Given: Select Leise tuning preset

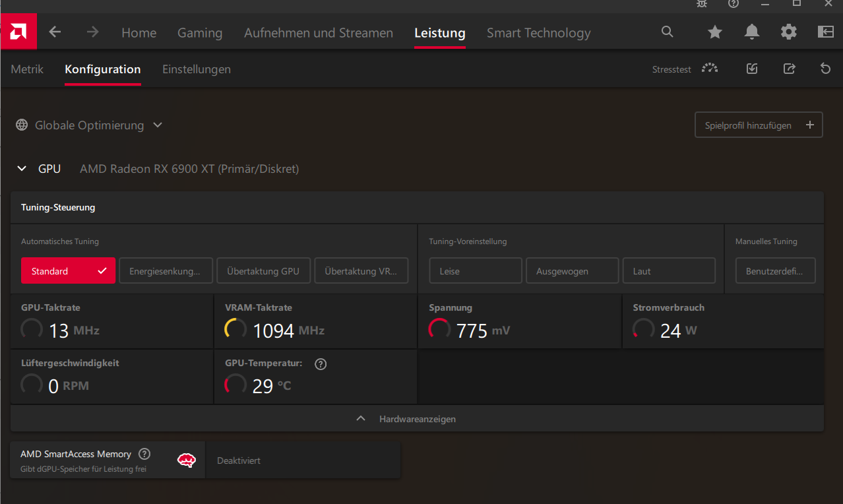Looking at the screenshot, I should coord(476,270).
